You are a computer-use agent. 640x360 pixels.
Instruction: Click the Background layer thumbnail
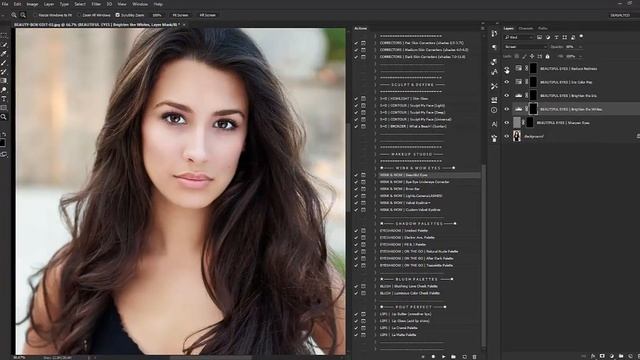coord(517,136)
